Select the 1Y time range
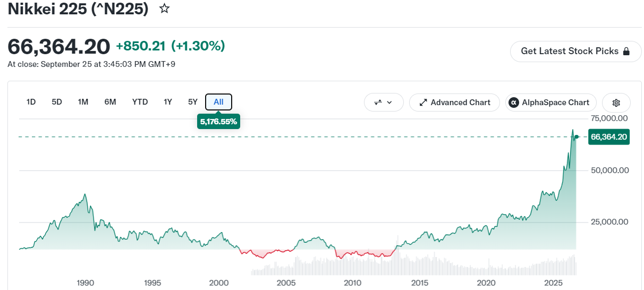 tap(168, 102)
